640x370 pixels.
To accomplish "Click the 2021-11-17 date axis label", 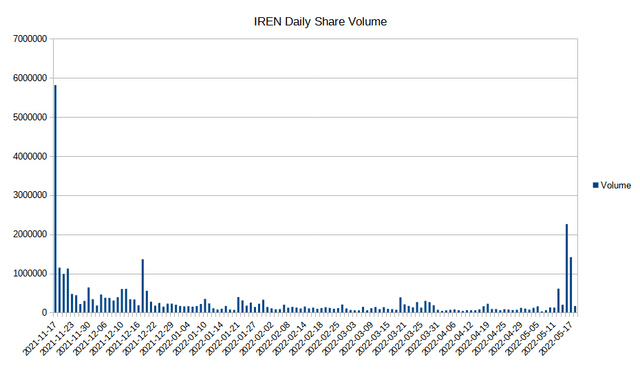I will [x=39, y=338].
